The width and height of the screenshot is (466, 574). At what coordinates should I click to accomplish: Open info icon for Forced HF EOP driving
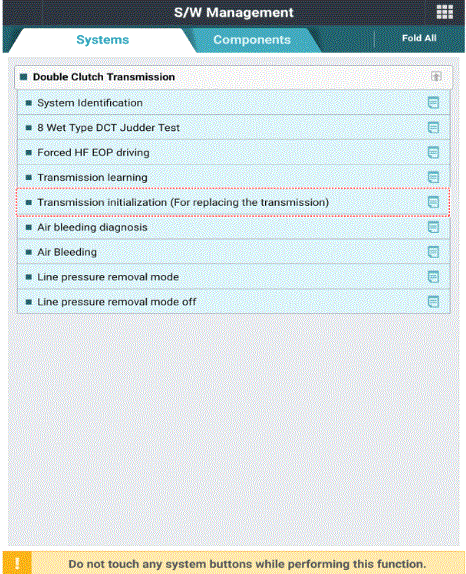(x=433, y=153)
